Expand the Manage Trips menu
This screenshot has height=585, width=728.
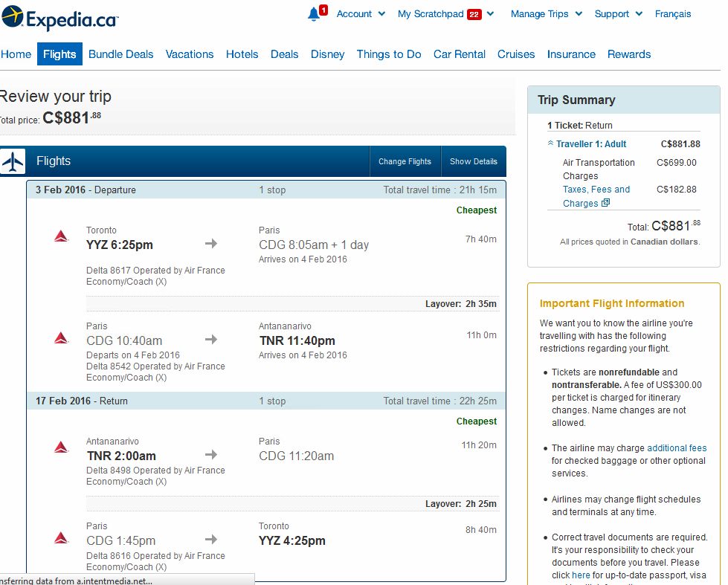[546, 14]
